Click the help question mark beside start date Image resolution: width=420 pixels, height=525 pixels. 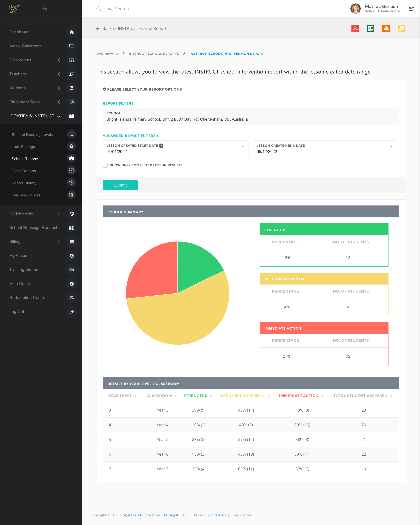161,146
